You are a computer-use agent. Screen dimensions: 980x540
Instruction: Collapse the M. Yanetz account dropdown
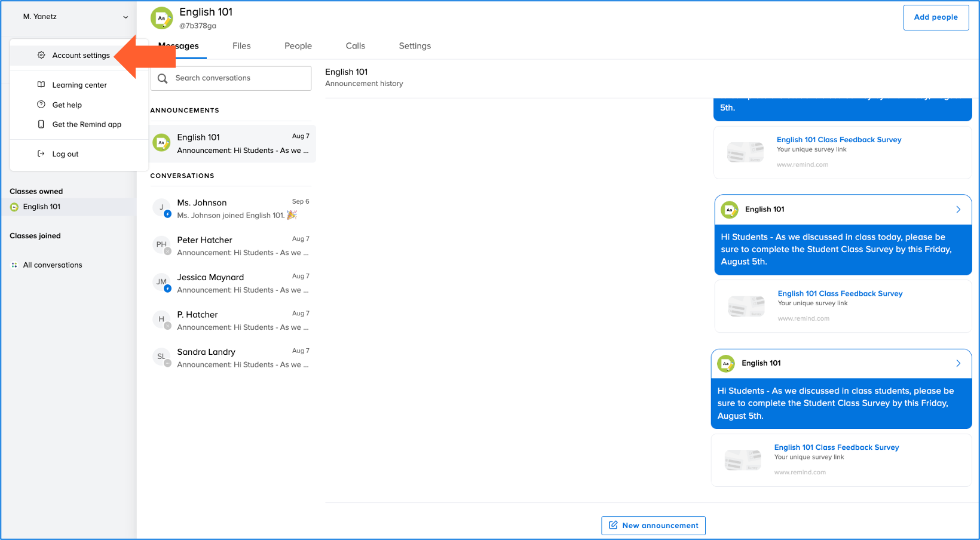(x=125, y=17)
